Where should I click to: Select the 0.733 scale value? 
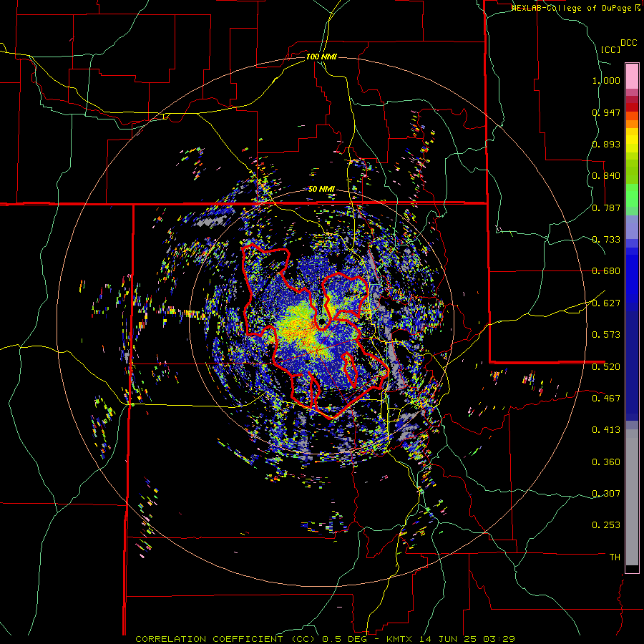click(x=606, y=240)
